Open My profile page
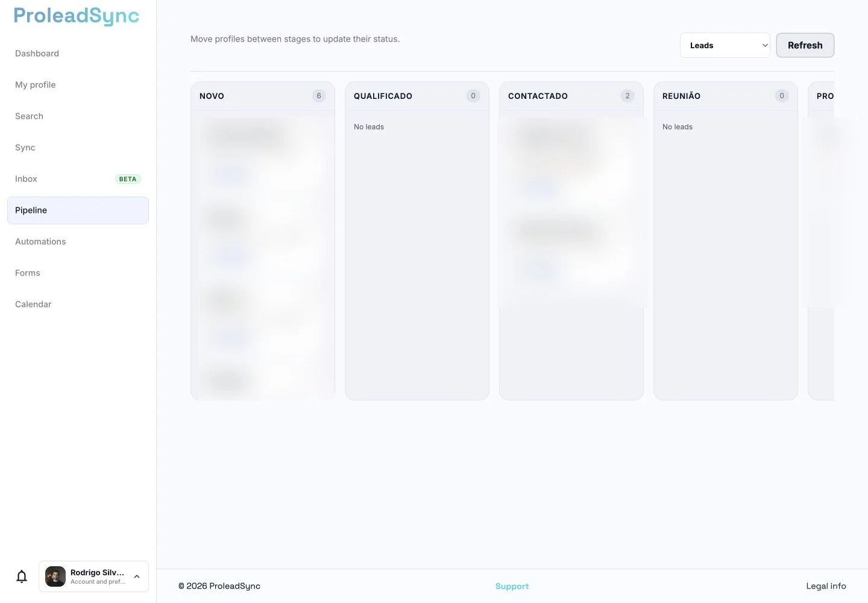868x603 pixels. click(35, 85)
